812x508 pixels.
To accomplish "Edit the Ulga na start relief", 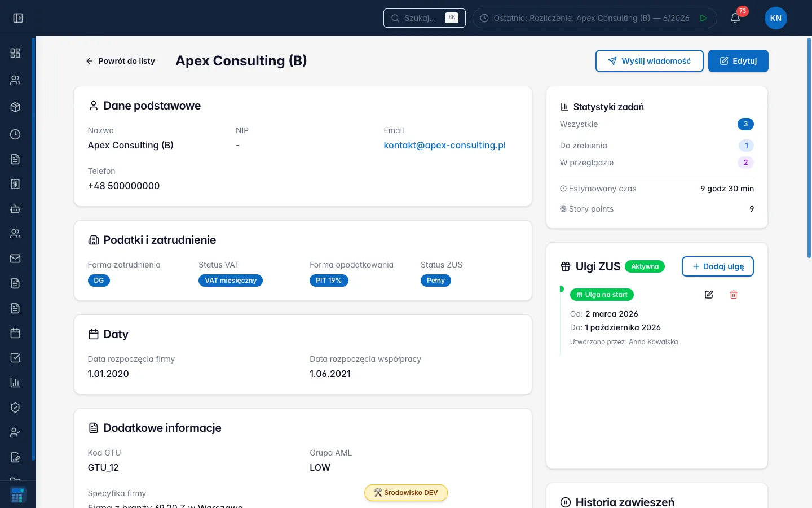I will click(709, 295).
